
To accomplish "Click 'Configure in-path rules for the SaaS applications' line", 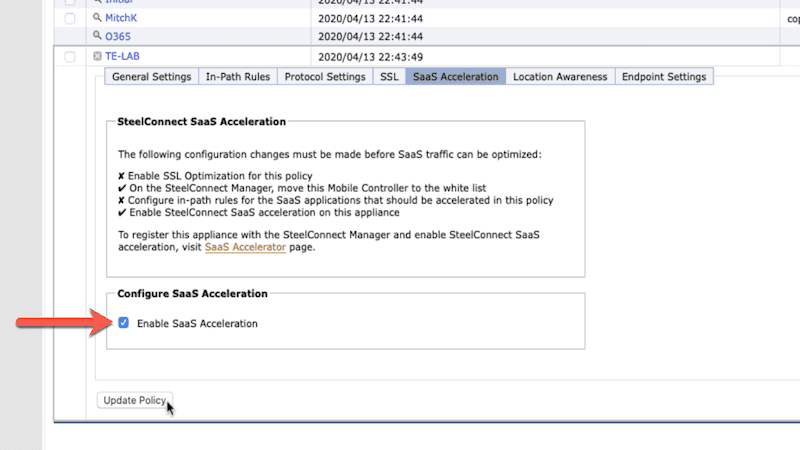I will click(x=340, y=201).
